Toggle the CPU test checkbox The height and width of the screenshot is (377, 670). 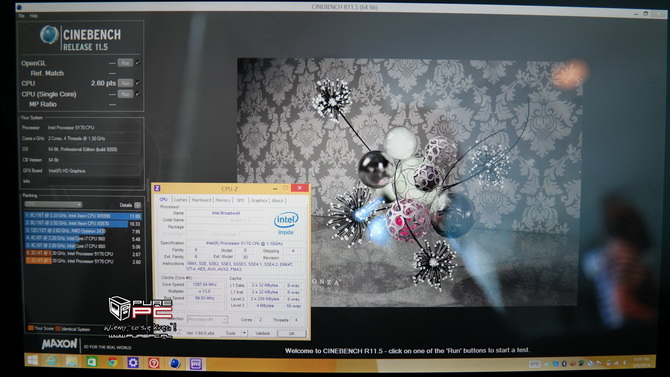point(138,83)
